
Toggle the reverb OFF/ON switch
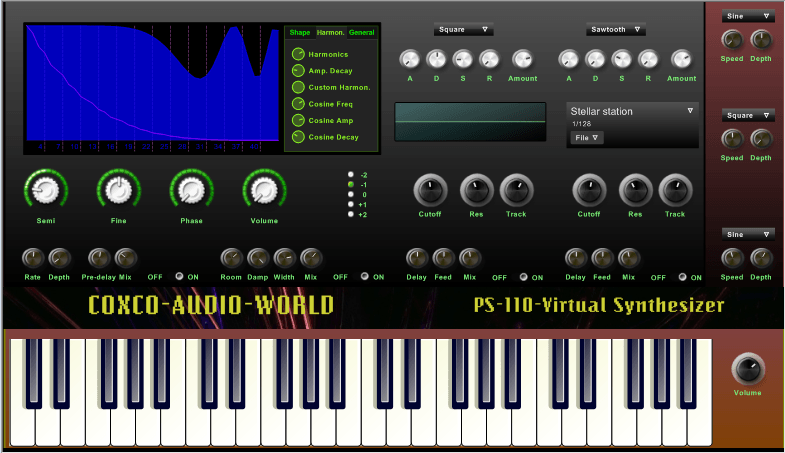click(x=365, y=276)
